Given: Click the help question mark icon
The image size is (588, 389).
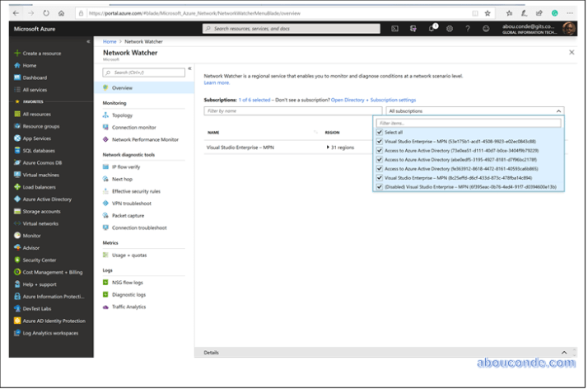Looking at the screenshot, I should (468, 28).
